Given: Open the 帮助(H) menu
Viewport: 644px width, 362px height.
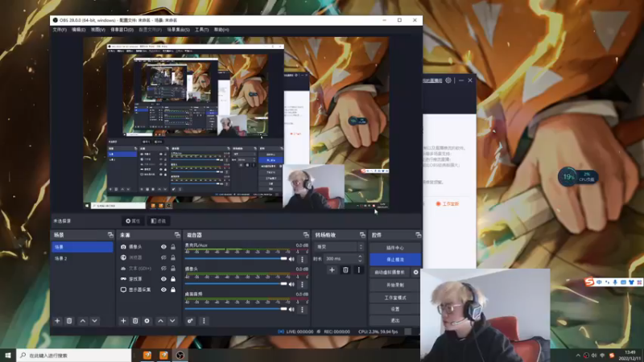Looking at the screenshot, I should pyautogui.click(x=221, y=30).
